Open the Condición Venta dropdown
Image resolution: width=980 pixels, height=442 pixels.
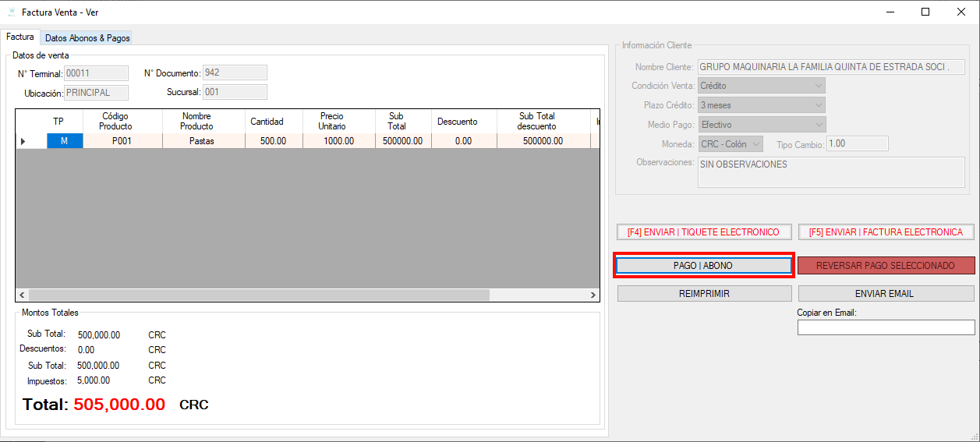pyautogui.click(x=762, y=86)
